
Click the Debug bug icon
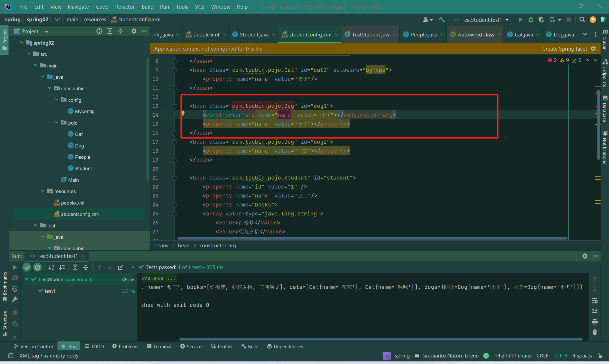[531, 20]
